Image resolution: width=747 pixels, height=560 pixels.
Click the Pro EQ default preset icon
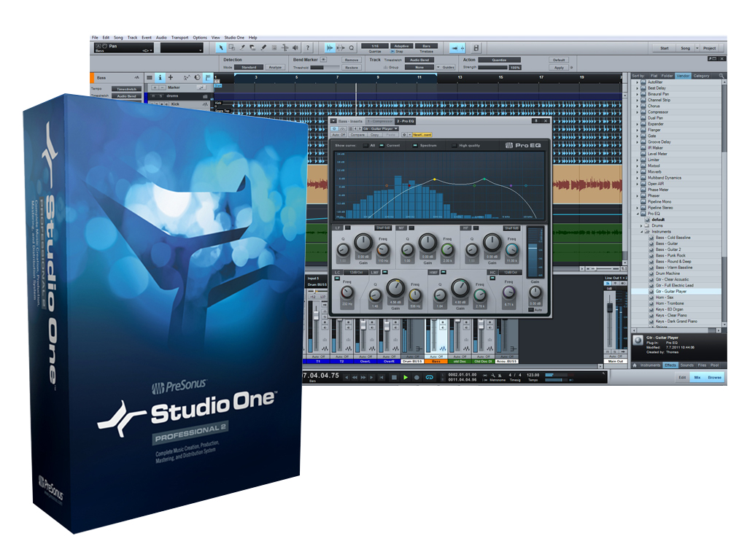(645, 219)
